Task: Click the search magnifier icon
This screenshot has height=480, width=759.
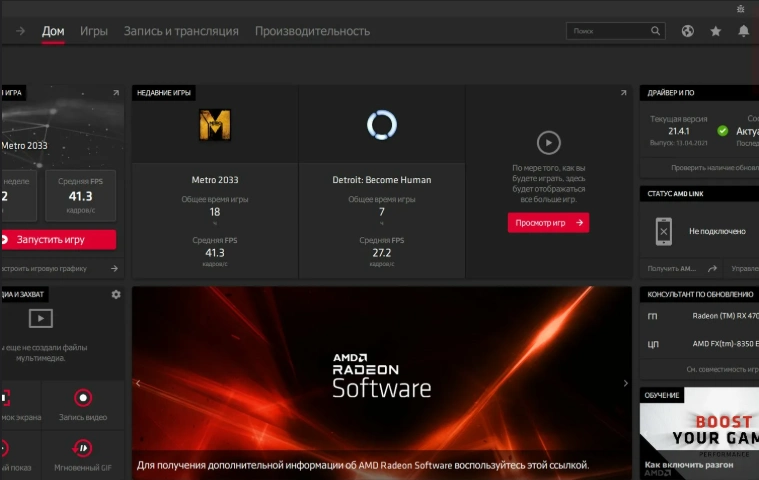Action: click(655, 31)
